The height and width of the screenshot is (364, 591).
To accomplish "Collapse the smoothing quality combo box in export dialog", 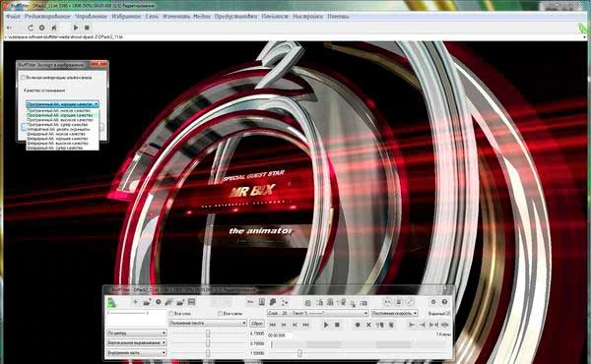I will [x=63, y=104].
